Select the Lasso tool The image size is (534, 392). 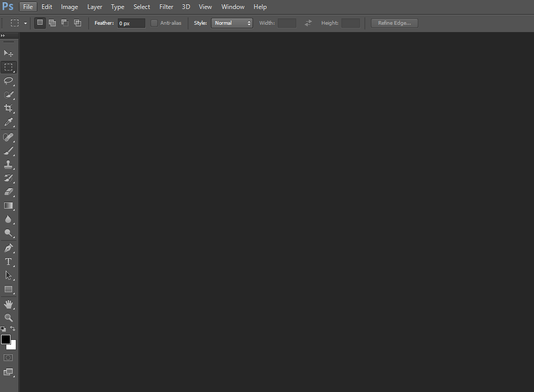point(8,81)
